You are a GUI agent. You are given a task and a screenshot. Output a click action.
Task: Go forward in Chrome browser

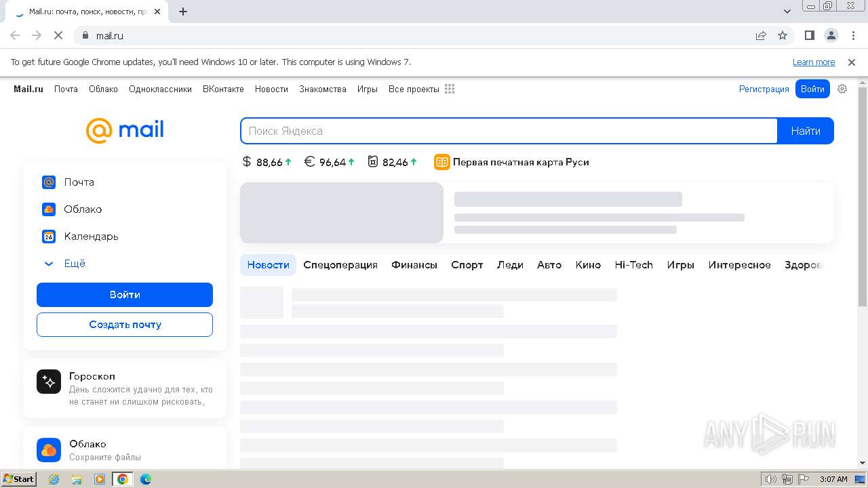tap(37, 35)
